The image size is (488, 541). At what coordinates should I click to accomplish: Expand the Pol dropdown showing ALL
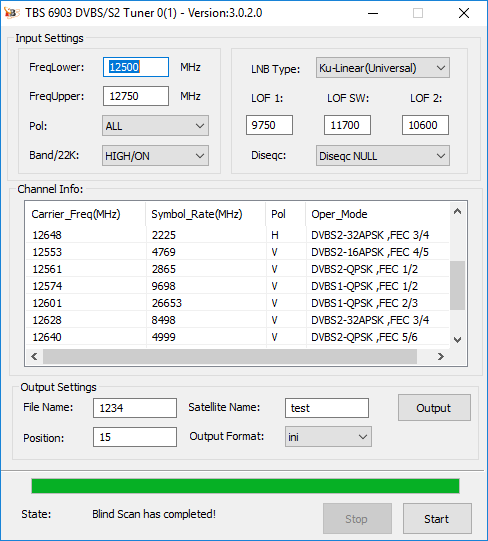(155, 126)
